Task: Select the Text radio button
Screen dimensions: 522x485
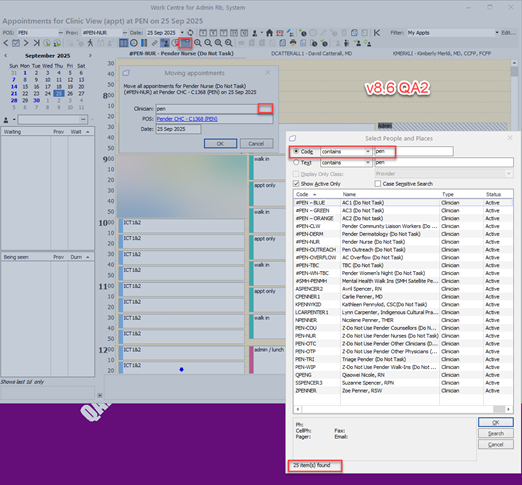Action: pyautogui.click(x=296, y=162)
